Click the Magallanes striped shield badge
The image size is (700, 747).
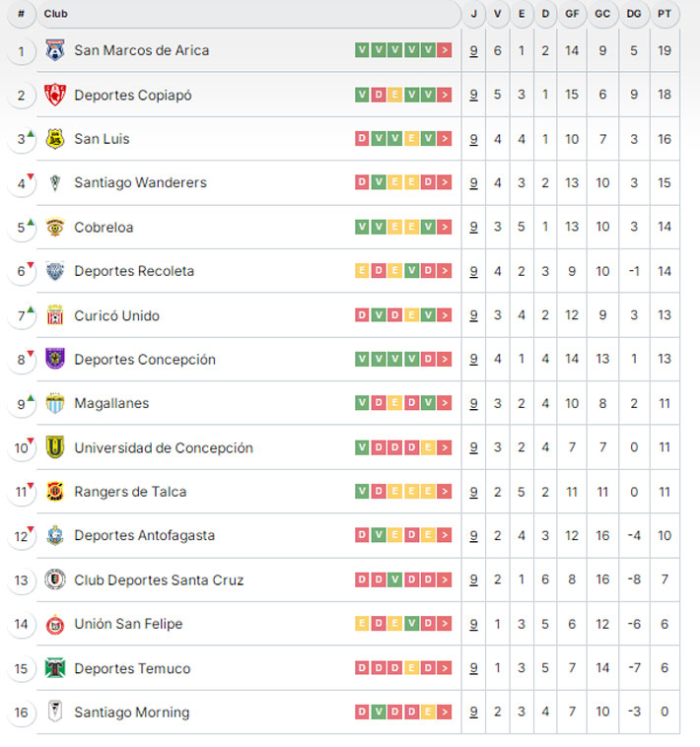click(x=55, y=403)
